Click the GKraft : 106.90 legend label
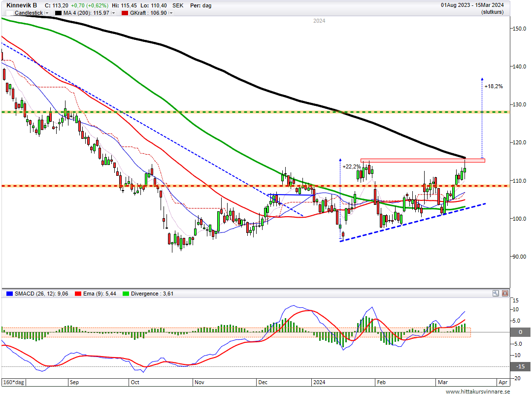The image size is (532, 394). pyautogui.click(x=148, y=13)
